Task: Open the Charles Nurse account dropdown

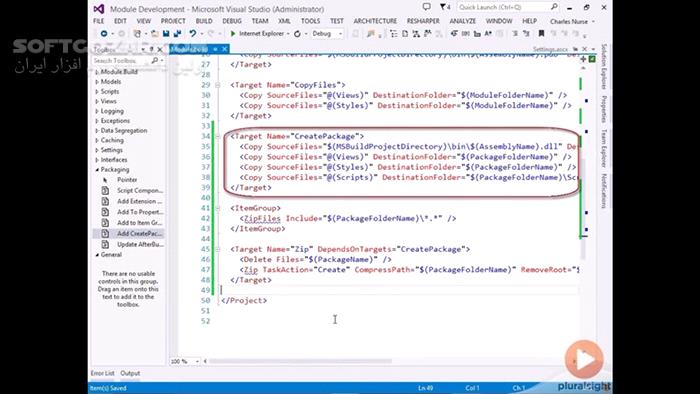Action: tap(572, 21)
